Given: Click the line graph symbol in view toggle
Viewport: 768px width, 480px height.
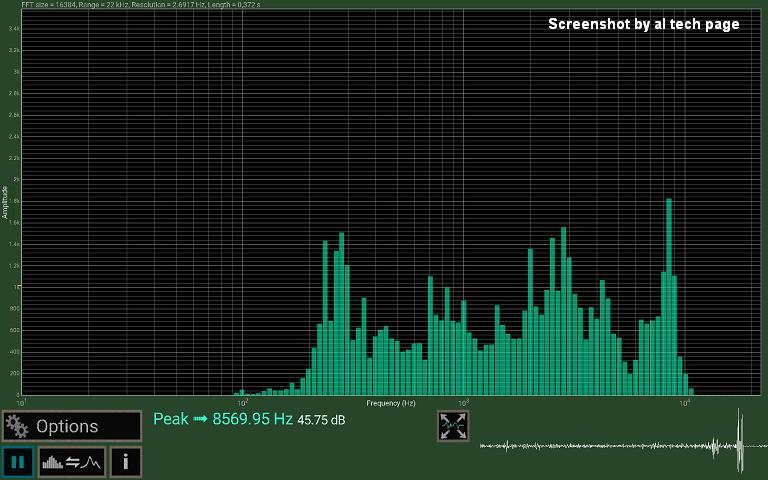Looking at the screenshot, I should (x=92, y=462).
